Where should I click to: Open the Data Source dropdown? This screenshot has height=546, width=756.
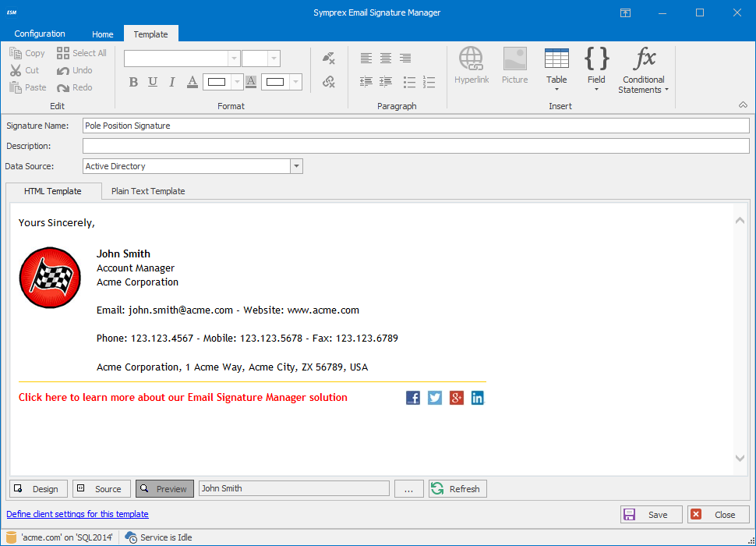296,166
